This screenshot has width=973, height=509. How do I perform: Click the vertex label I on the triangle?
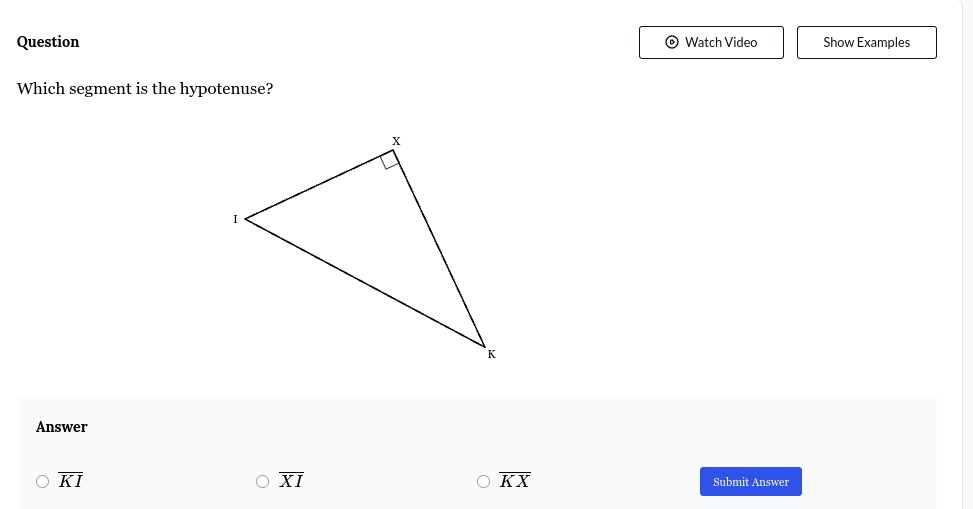[235, 219]
